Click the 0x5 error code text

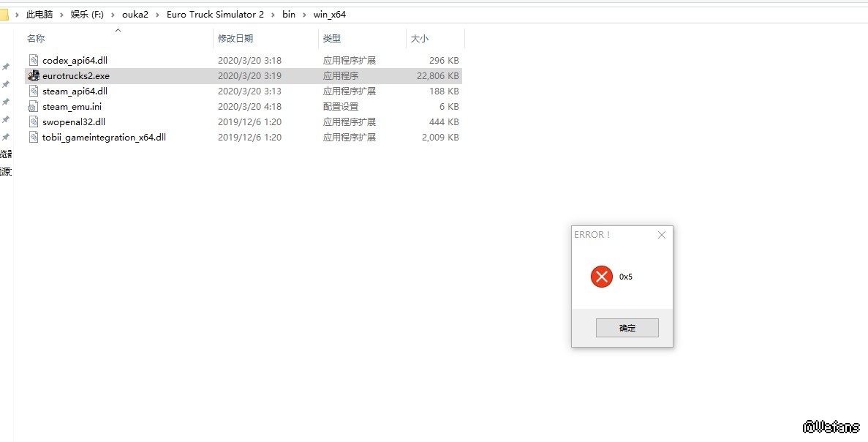tap(625, 277)
